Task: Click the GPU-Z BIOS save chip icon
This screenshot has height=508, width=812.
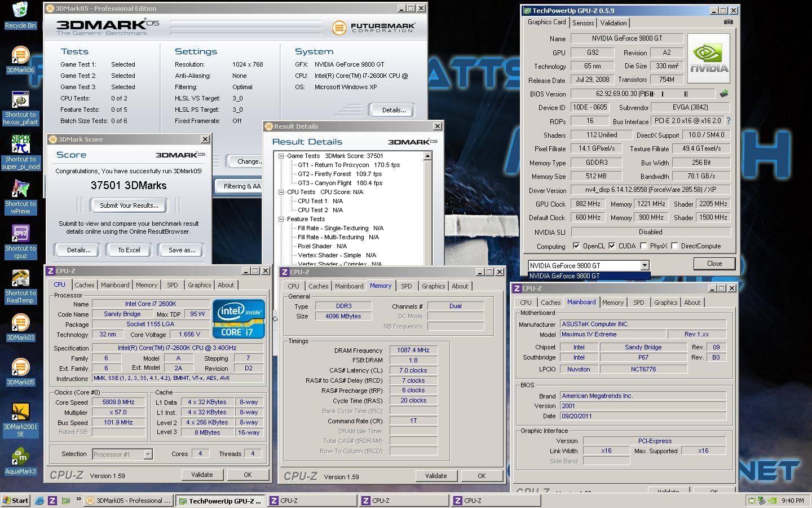Action: [724, 94]
